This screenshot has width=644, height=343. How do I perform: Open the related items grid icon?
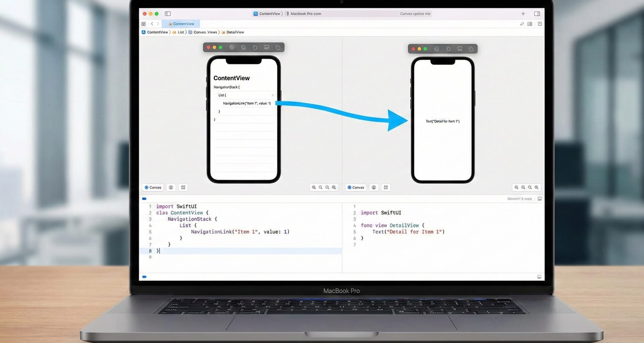click(x=144, y=24)
